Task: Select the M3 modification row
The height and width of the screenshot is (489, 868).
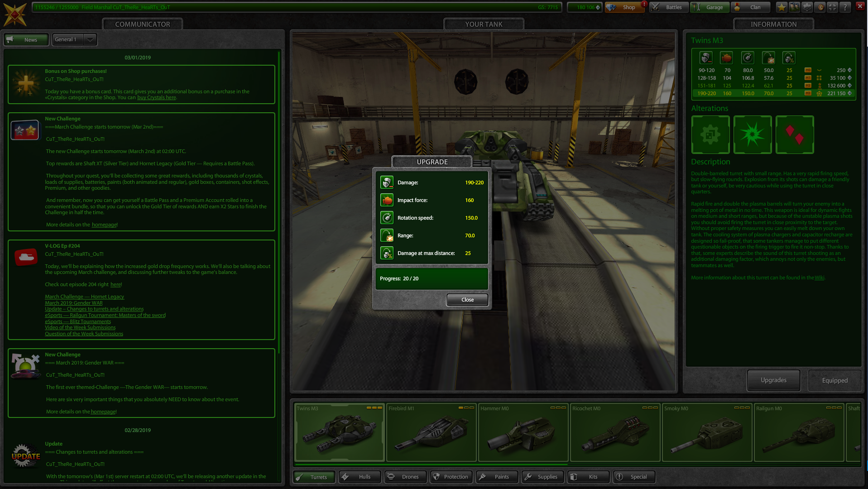Action: pyautogui.click(x=774, y=93)
